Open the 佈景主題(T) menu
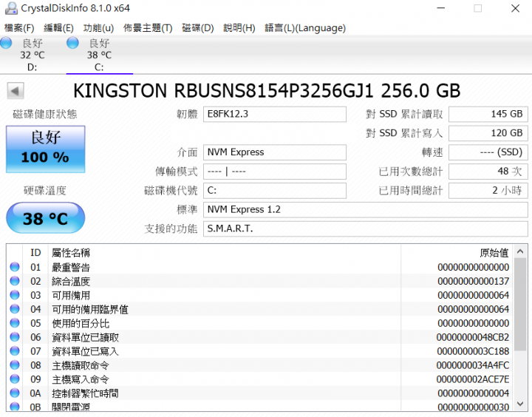The width and height of the screenshot is (532, 417). [x=148, y=28]
